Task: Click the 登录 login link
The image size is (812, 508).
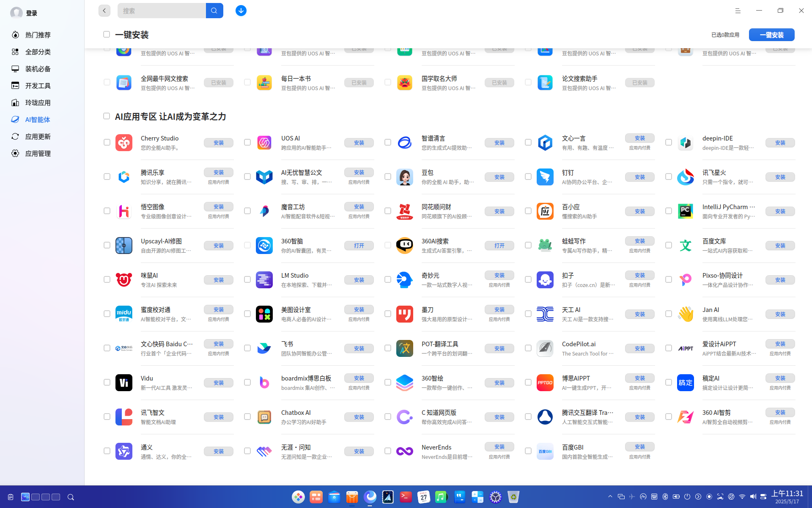Action: [32, 13]
